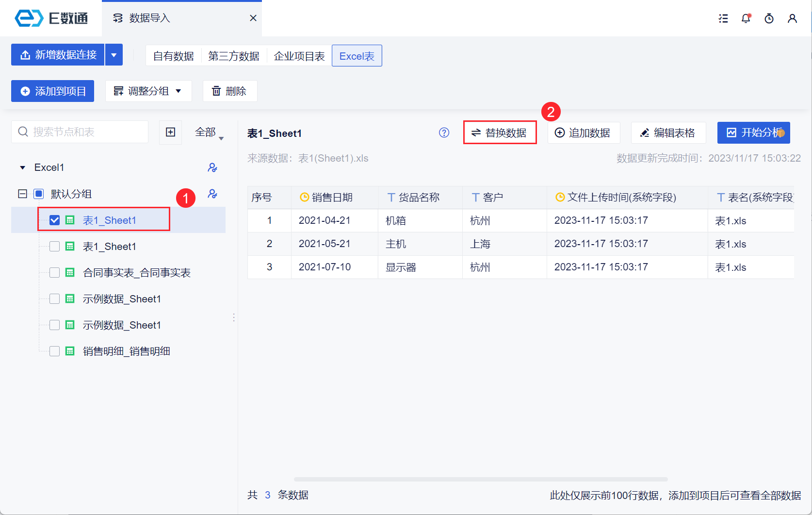This screenshot has width=812, height=515.
Task: Check the 销售明细_销售明细 checkbox
Action: [55, 351]
